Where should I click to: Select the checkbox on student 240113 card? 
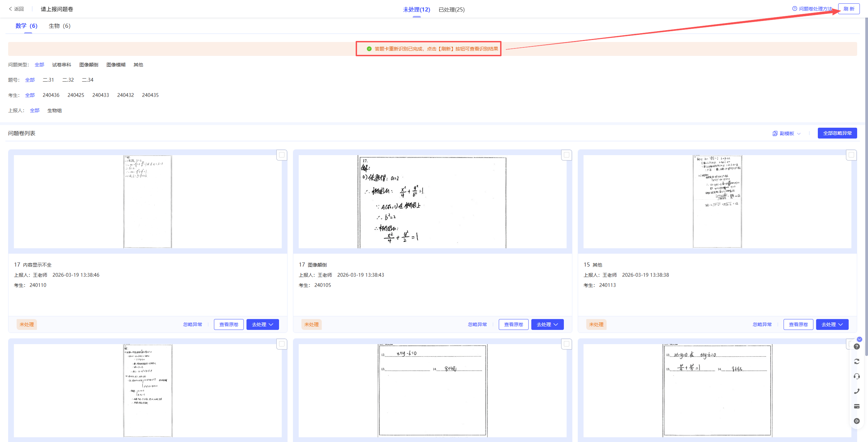pyautogui.click(x=851, y=155)
